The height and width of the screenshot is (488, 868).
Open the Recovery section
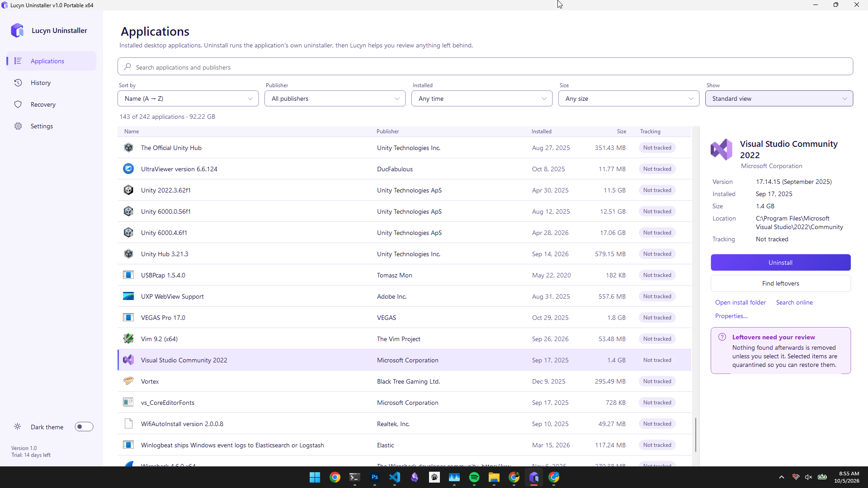(x=52, y=104)
